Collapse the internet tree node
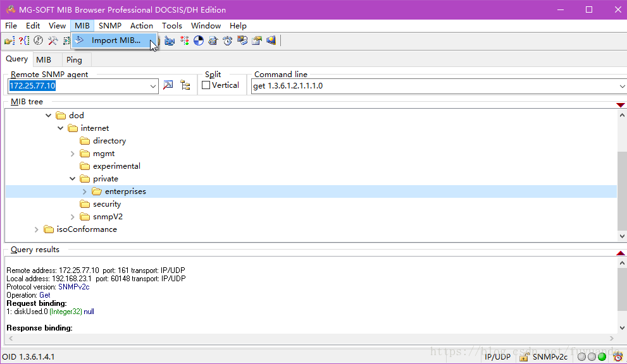 tap(60, 128)
